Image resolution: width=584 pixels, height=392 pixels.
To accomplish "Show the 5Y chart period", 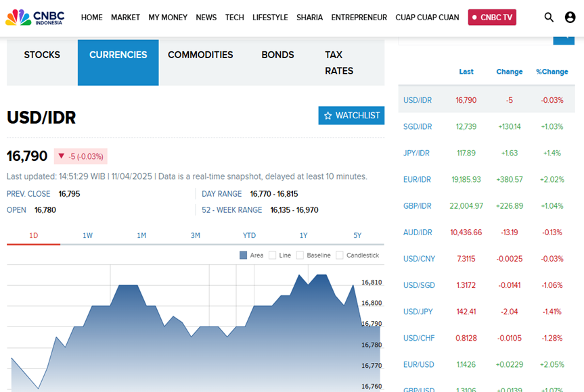I will pos(357,235).
